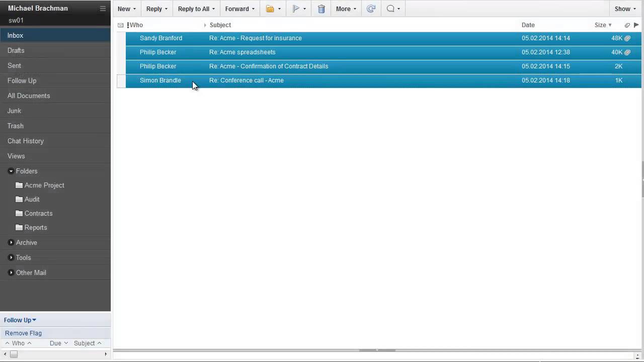Open message 'Re: Acme - Request for insurance'
The width and height of the screenshot is (644, 362).
pos(383,38)
